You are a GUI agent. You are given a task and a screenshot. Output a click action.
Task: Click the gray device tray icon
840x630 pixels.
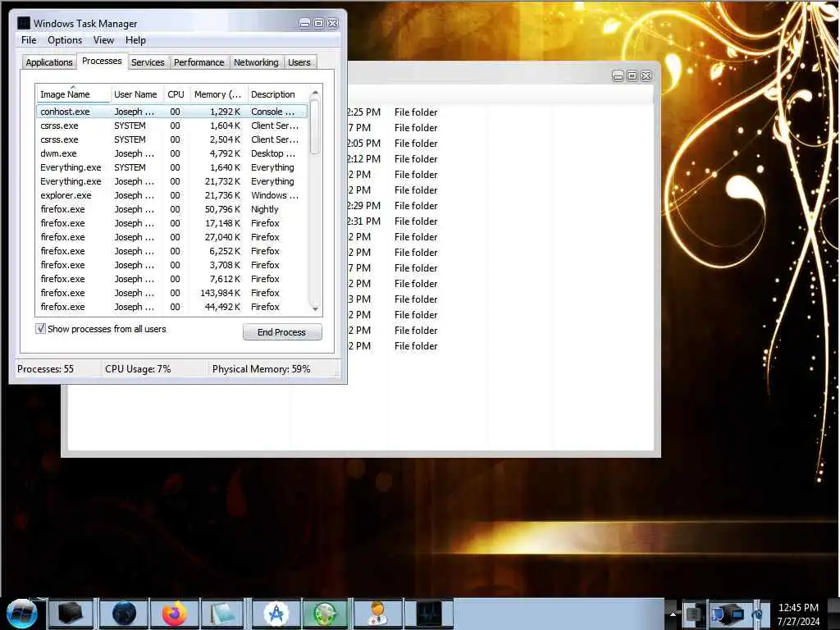pyautogui.click(x=693, y=614)
